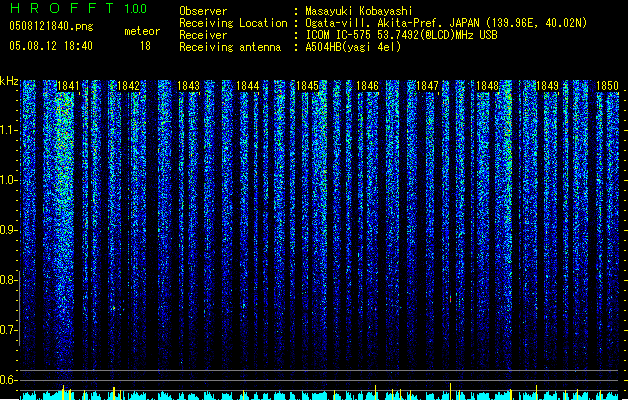Click the Receiver field label
Image resolution: width=629 pixels, height=400 pixels.
(203, 35)
